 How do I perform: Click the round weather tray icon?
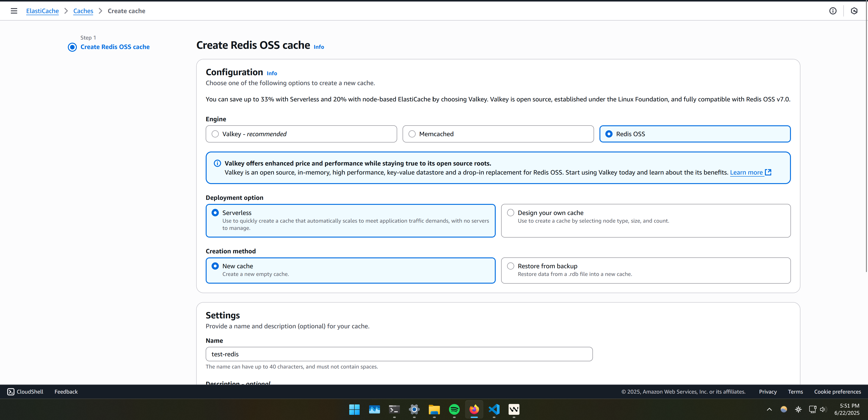[x=784, y=409]
